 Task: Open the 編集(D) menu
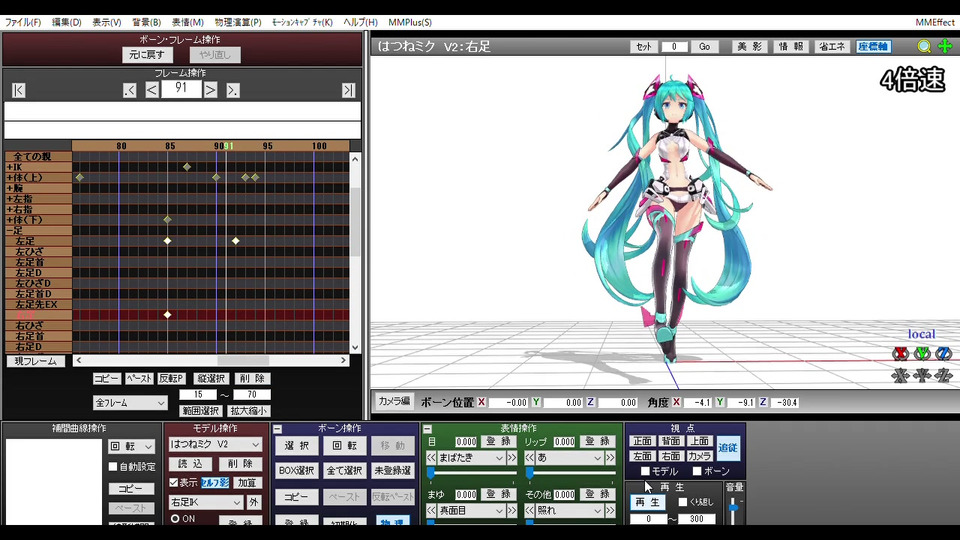pyautogui.click(x=67, y=22)
